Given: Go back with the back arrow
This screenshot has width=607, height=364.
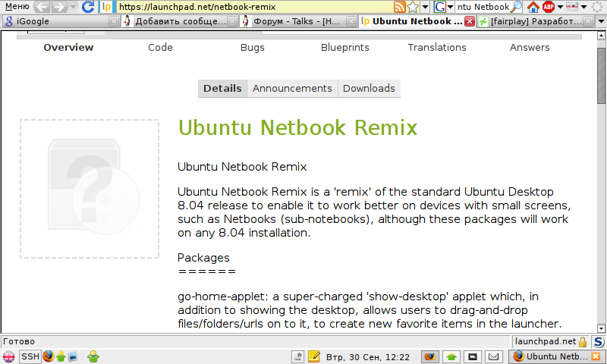Looking at the screenshot, I should click(x=42, y=7).
